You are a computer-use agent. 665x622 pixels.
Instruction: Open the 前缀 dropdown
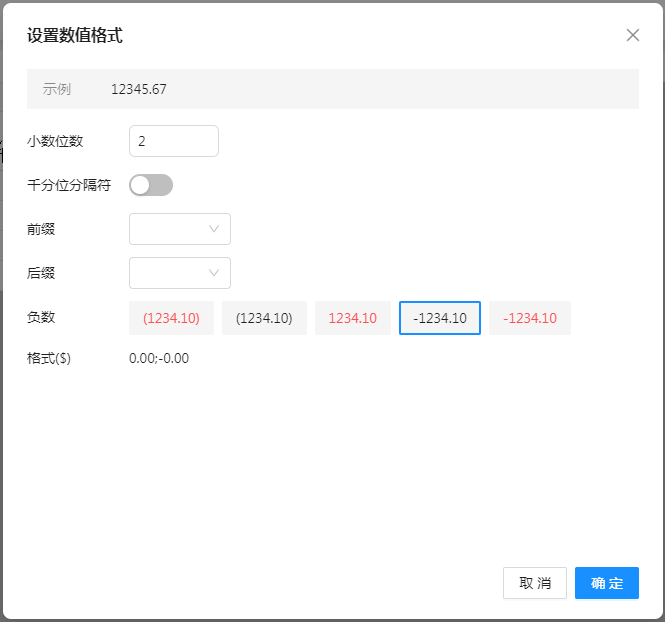point(180,229)
